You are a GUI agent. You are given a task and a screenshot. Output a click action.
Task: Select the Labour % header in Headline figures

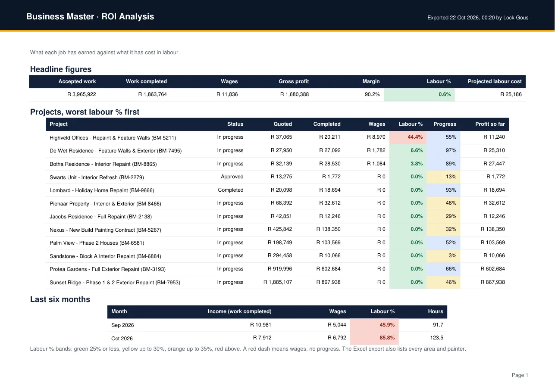(439, 81)
